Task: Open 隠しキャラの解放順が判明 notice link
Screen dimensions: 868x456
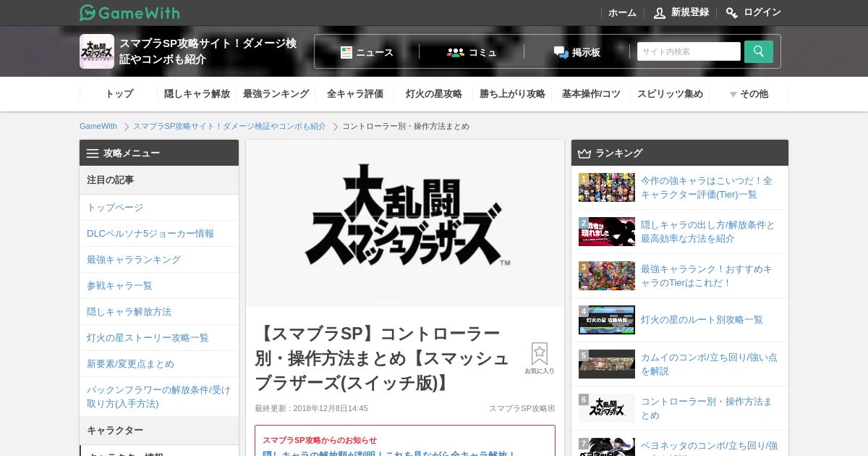Action: click(389, 454)
